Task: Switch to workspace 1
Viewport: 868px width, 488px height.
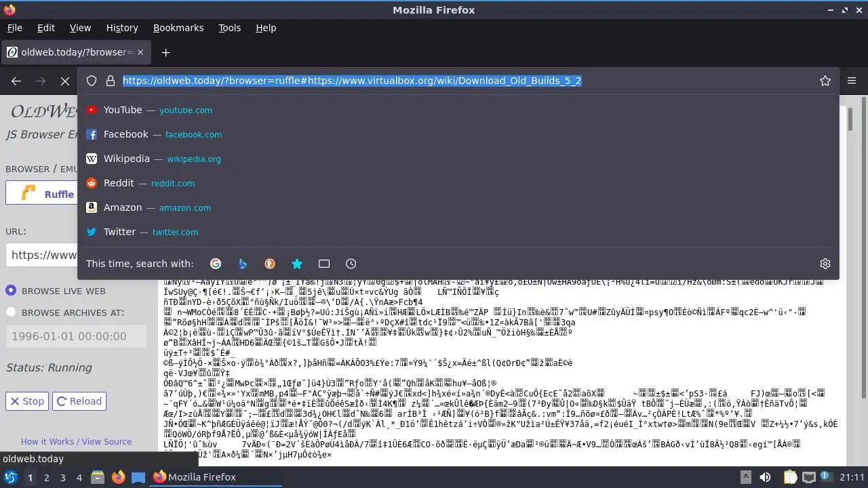Action: 30,477
